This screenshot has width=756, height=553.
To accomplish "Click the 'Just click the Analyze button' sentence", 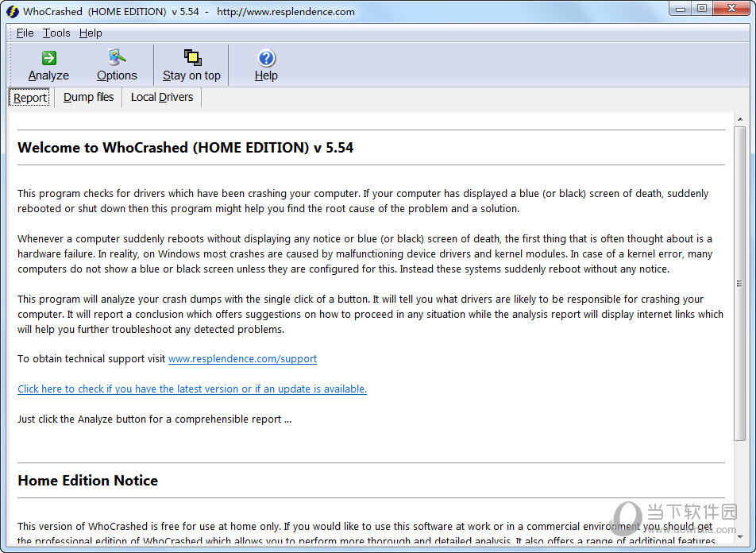I will pyautogui.click(x=154, y=420).
